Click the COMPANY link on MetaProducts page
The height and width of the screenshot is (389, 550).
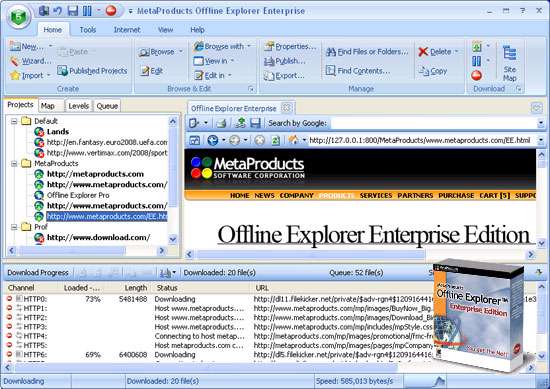(296, 195)
